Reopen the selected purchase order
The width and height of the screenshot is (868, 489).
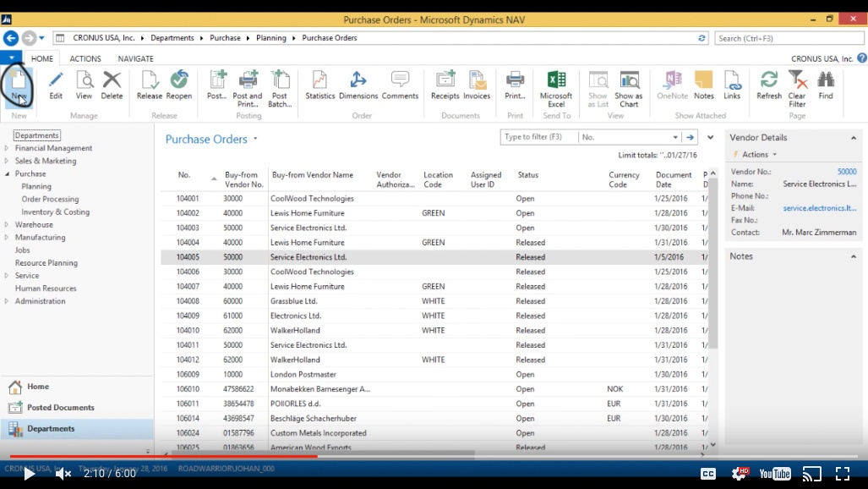coord(179,85)
